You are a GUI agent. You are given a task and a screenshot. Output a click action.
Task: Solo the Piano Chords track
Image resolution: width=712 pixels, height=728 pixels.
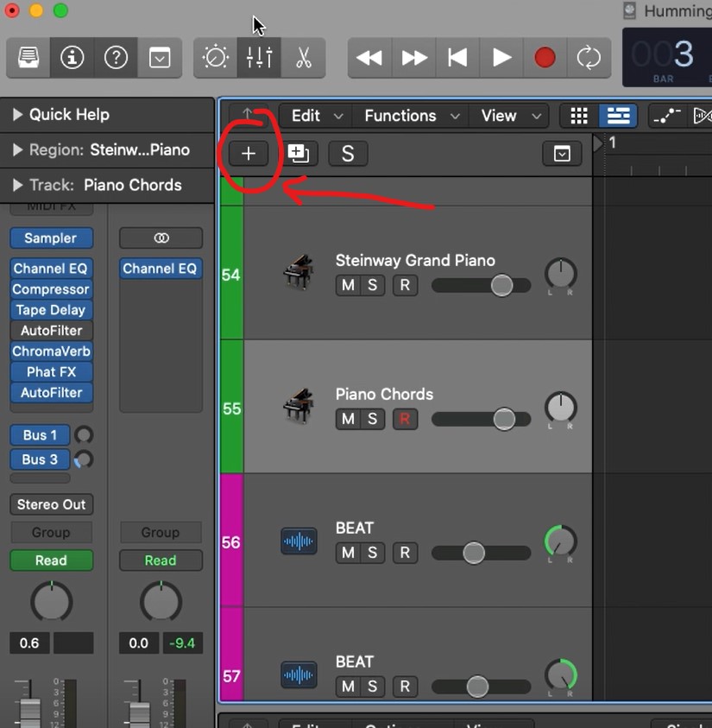click(x=373, y=419)
